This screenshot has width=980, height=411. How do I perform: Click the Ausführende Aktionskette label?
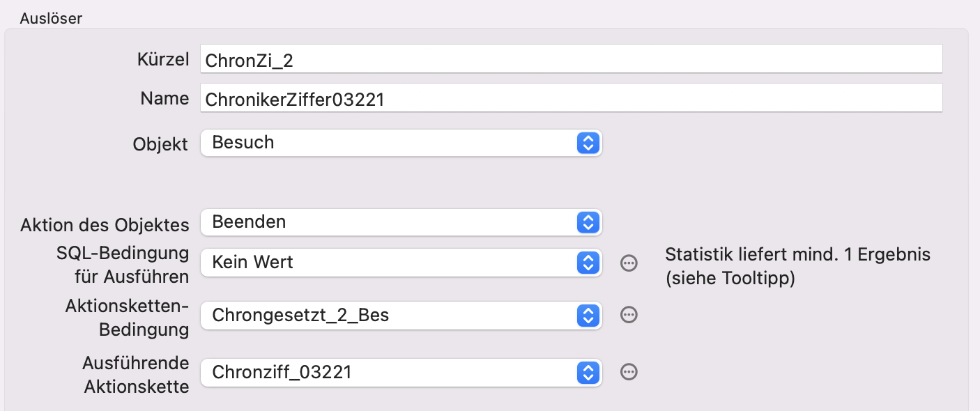tap(136, 375)
